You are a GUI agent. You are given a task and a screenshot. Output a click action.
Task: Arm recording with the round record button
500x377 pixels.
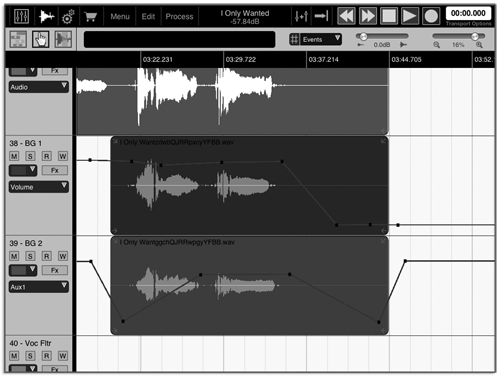[x=431, y=16]
